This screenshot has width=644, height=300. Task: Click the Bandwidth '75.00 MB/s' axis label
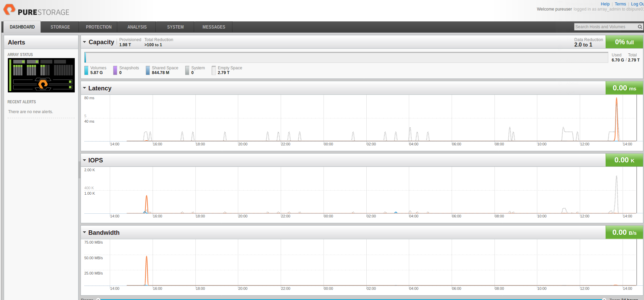pyautogui.click(x=93, y=242)
